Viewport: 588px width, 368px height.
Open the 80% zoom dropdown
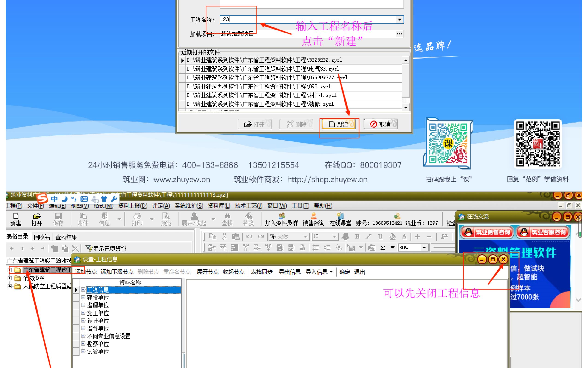pos(424,248)
